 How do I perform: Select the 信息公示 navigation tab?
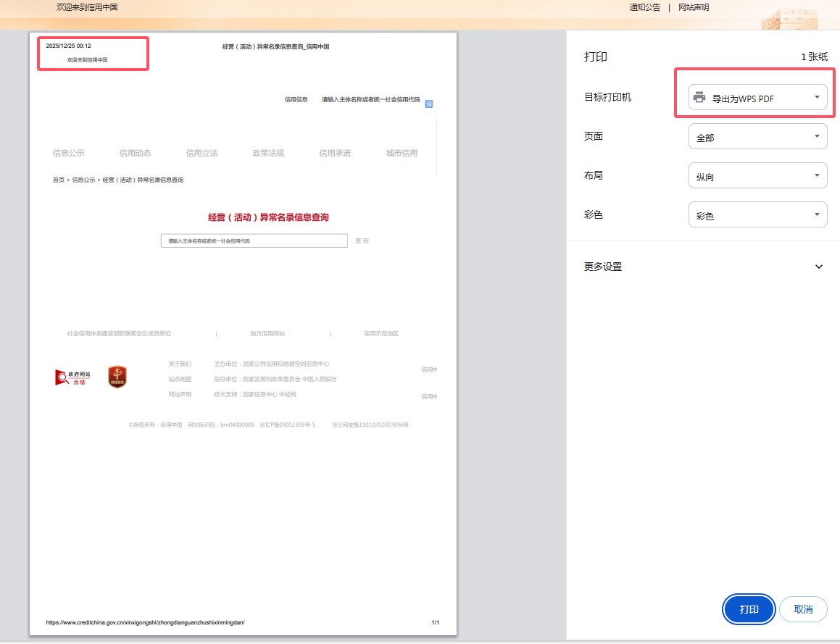point(69,153)
